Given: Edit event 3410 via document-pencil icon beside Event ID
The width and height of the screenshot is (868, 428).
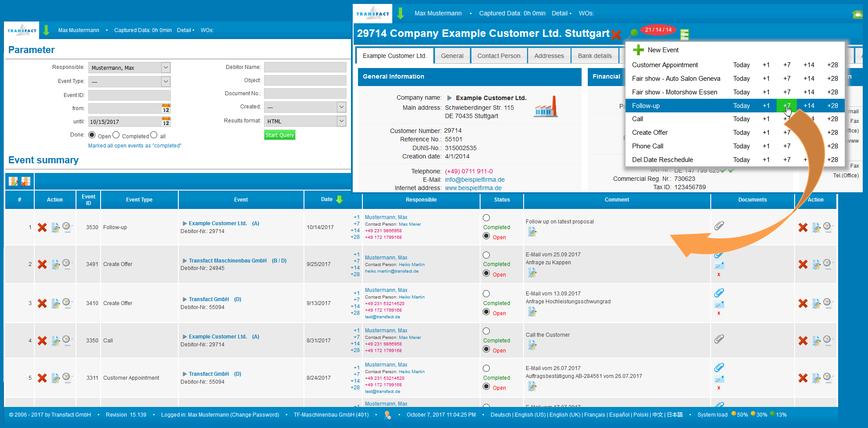Looking at the screenshot, I should (x=55, y=303).
